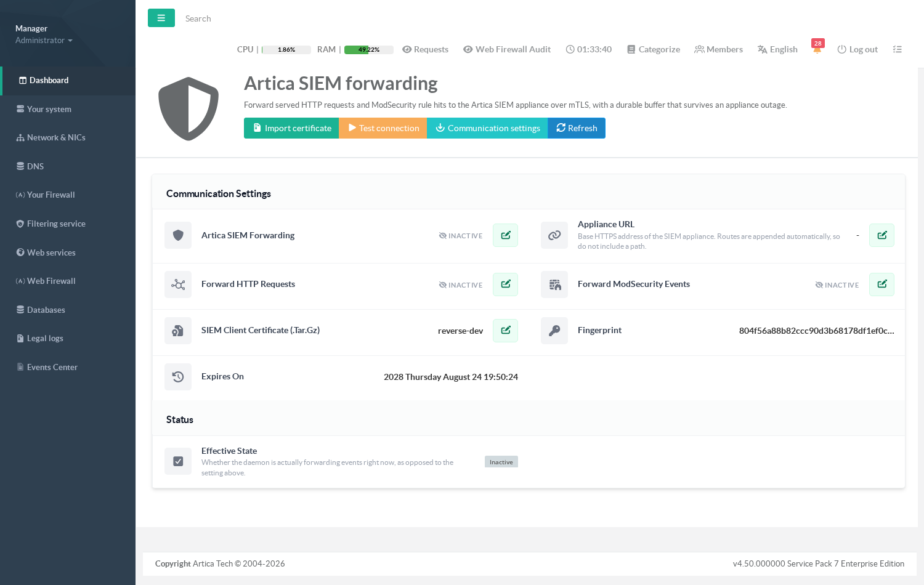
Task: Click the key icon beside Fingerprint
Action: (554, 331)
